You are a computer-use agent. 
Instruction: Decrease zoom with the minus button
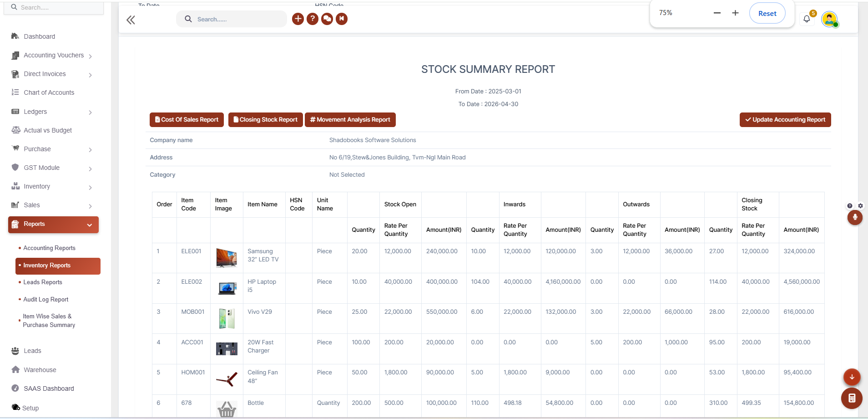pyautogui.click(x=717, y=13)
